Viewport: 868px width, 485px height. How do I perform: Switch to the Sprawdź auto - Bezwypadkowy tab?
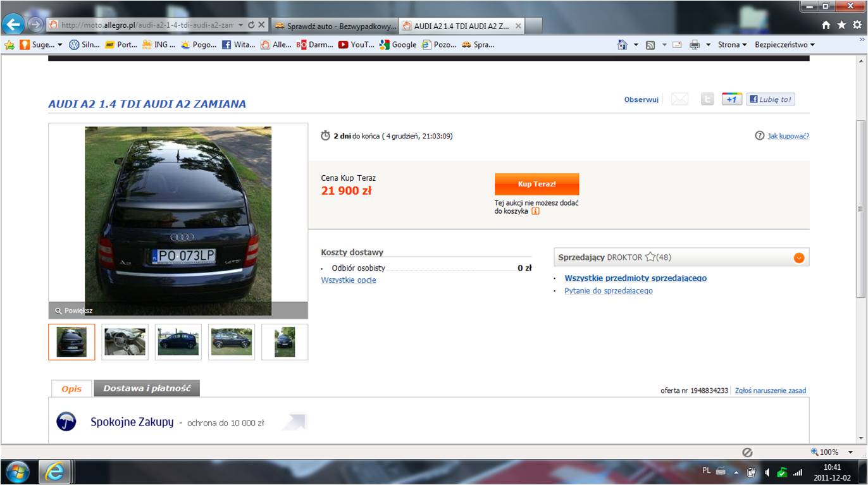pyautogui.click(x=335, y=26)
